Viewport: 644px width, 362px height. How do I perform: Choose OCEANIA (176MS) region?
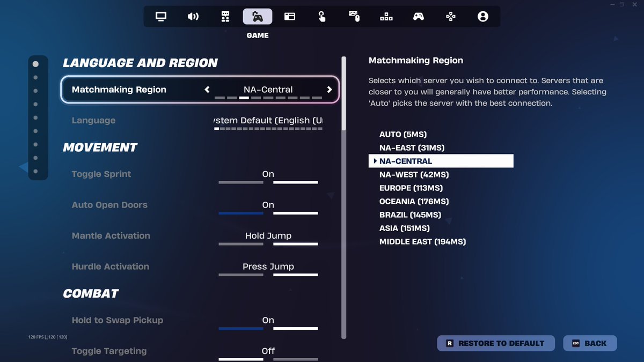click(x=414, y=201)
